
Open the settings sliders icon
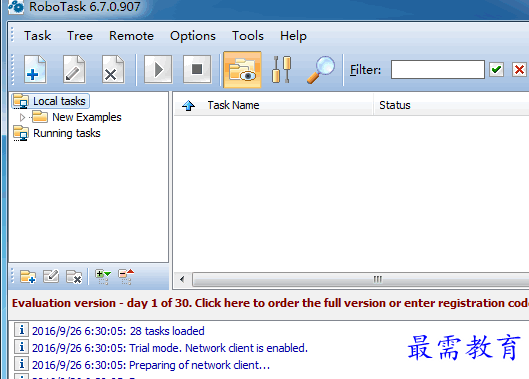tap(281, 70)
